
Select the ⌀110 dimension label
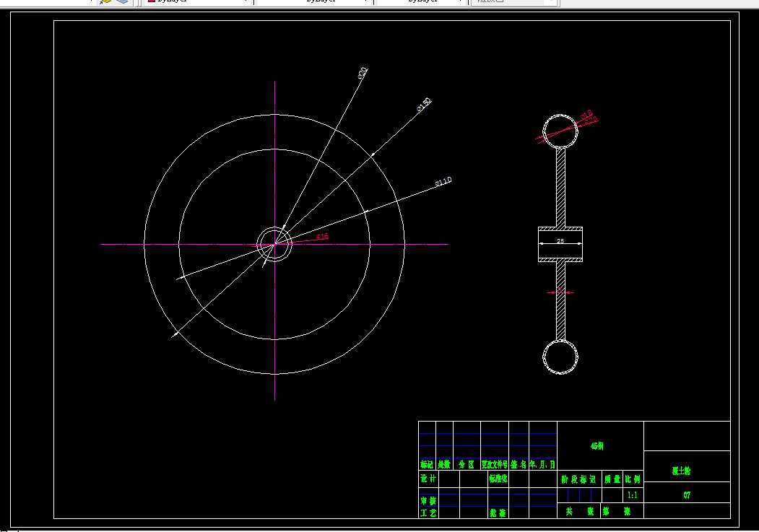point(443,181)
